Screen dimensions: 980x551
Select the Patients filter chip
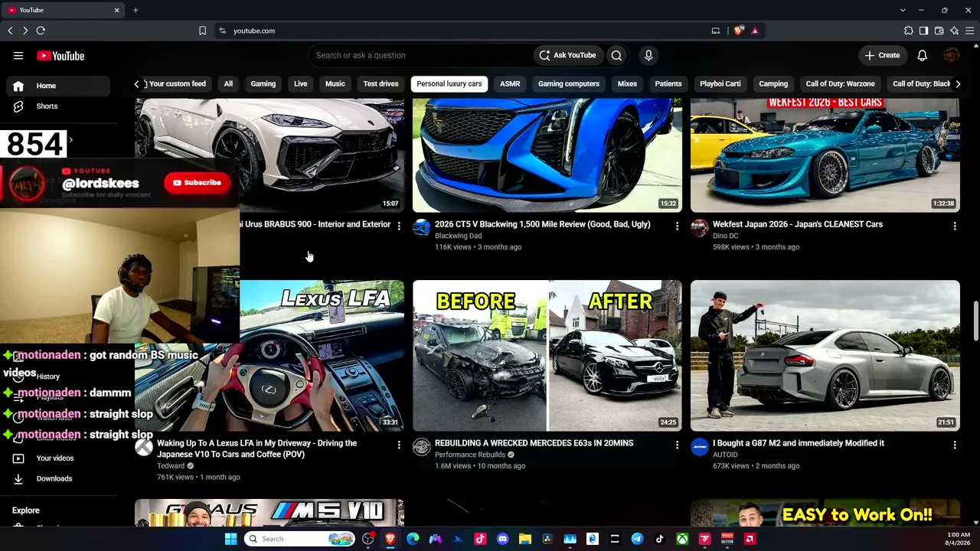point(668,83)
